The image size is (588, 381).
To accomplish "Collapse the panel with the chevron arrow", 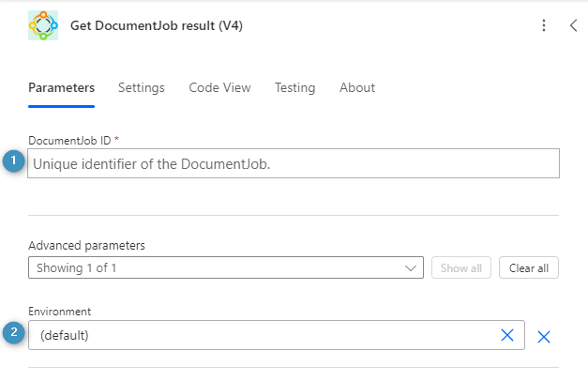I will tap(573, 25).
